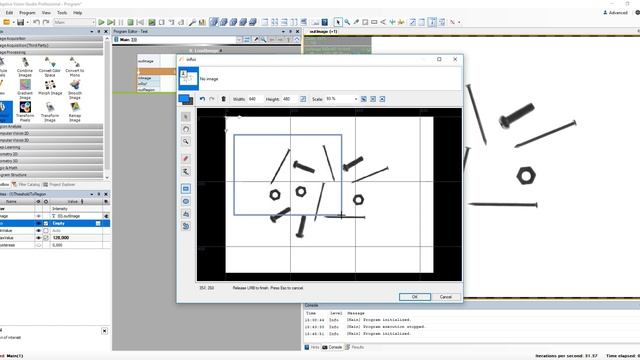Select the Morph Image filter
The height and width of the screenshot is (360, 640).
pos(50,88)
